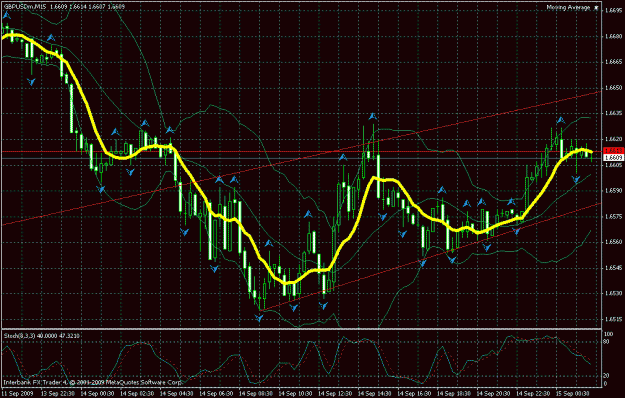
Task: Click the 14 Sep 22:30 time label
Action: (533, 393)
